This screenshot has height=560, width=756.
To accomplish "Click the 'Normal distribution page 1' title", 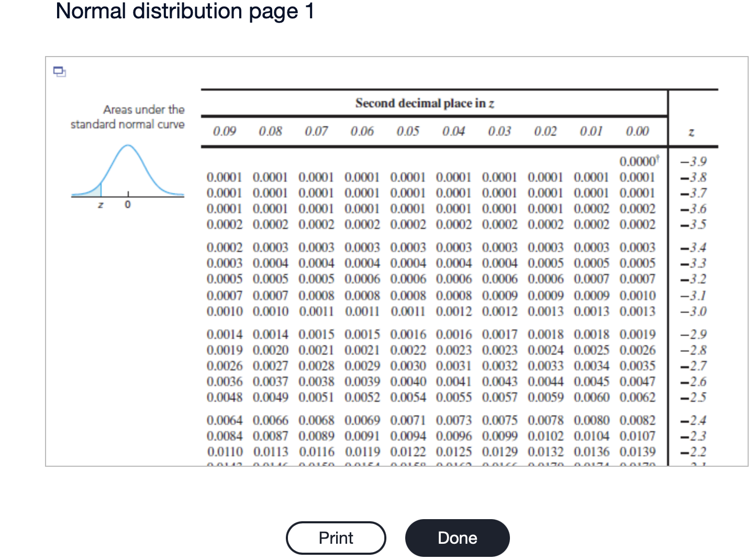I will (x=185, y=12).
